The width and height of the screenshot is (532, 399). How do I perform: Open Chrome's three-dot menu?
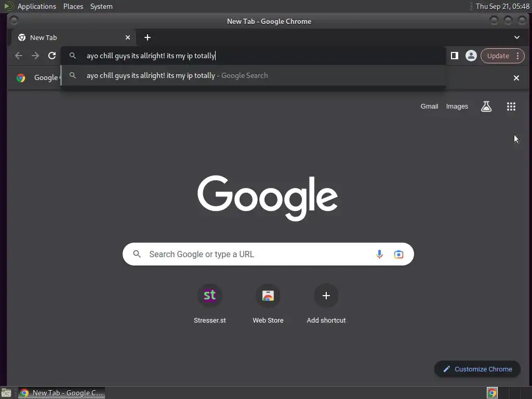pos(518,56)
